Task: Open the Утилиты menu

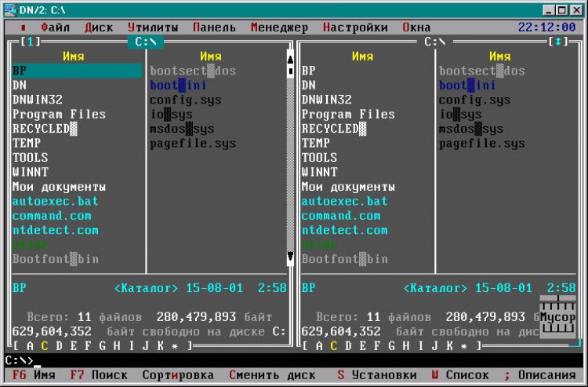Action: tap(153, 27)
